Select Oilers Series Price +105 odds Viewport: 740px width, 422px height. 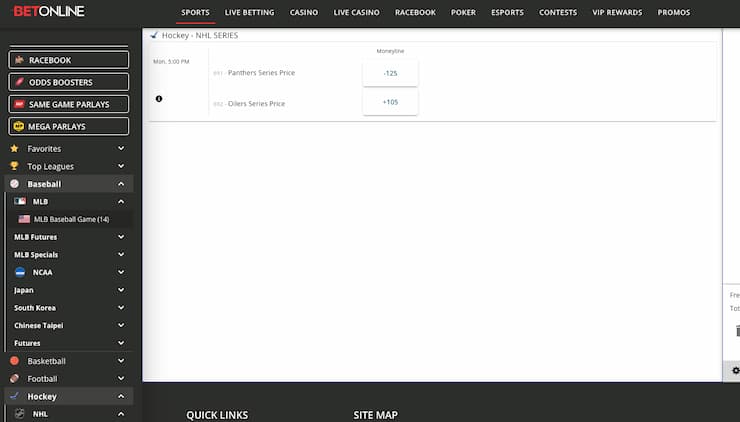point(390,102)
